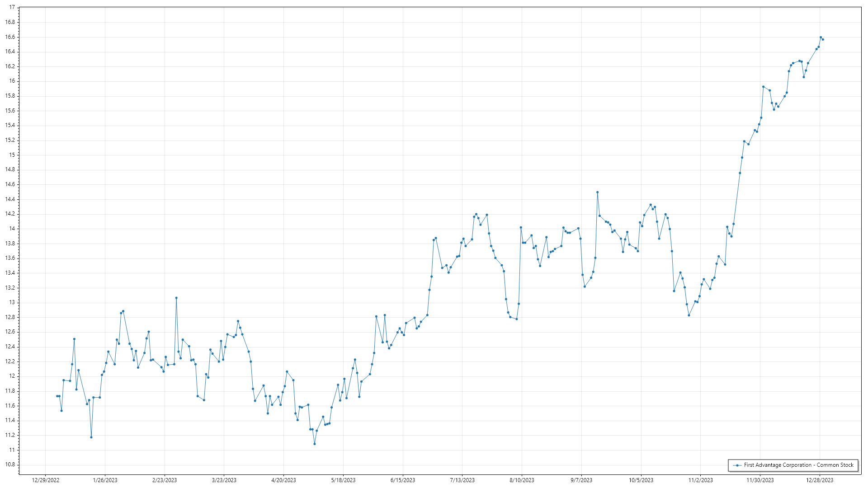Image resolution: width=868 pixels, height=488 pixels.
Task: Click the late-February spike point near 13.07
Action: (x=176, y=298)
